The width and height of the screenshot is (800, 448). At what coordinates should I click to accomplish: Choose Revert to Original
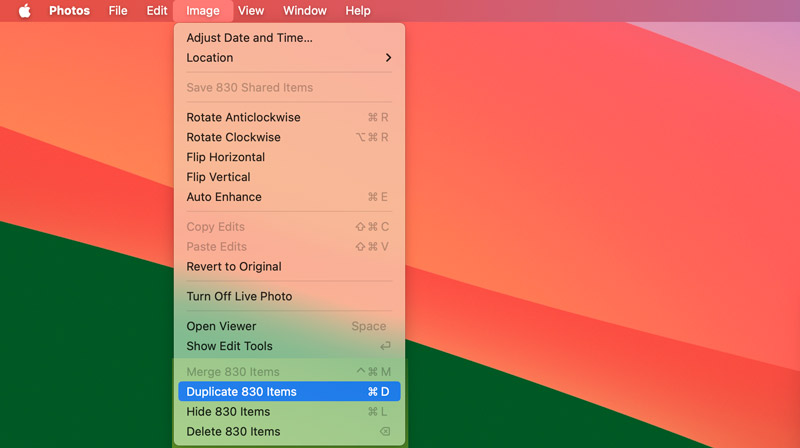click(289, 266)
